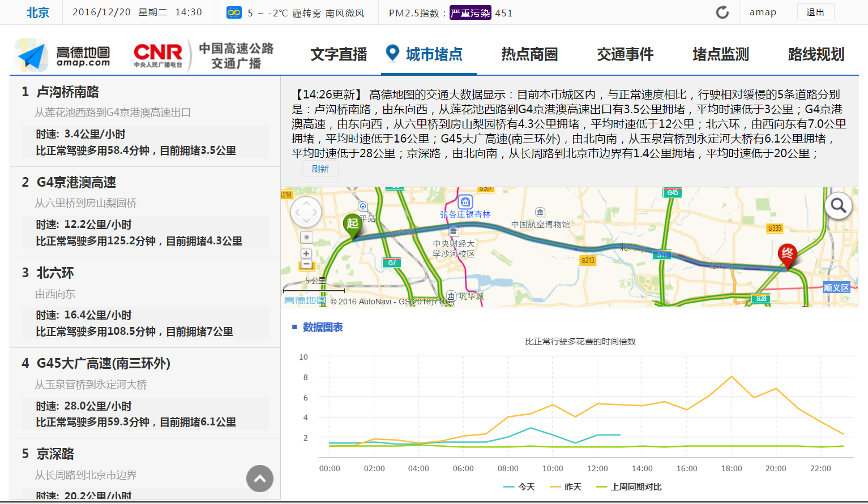Zoom out with the map minus control
The height and width of the screenshot is (504, 868).
click(306, 264)
